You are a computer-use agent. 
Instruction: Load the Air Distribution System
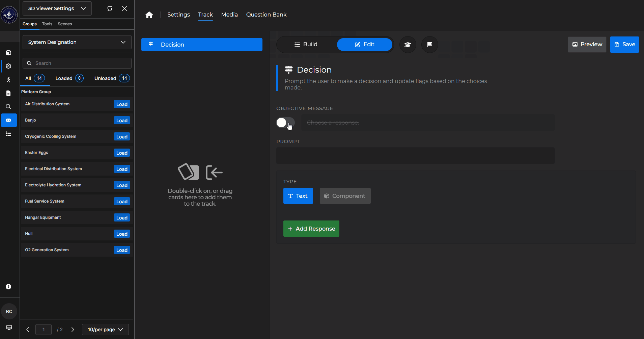[122, 104]
